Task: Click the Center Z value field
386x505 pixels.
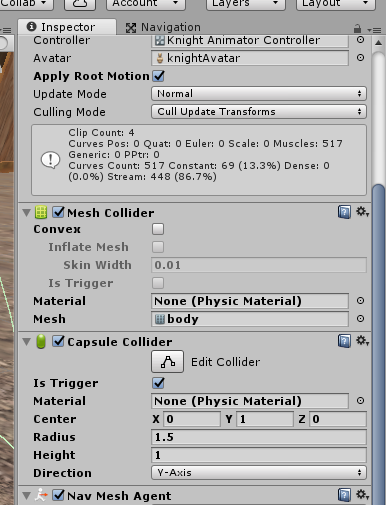Action: (x=338, y=419)
